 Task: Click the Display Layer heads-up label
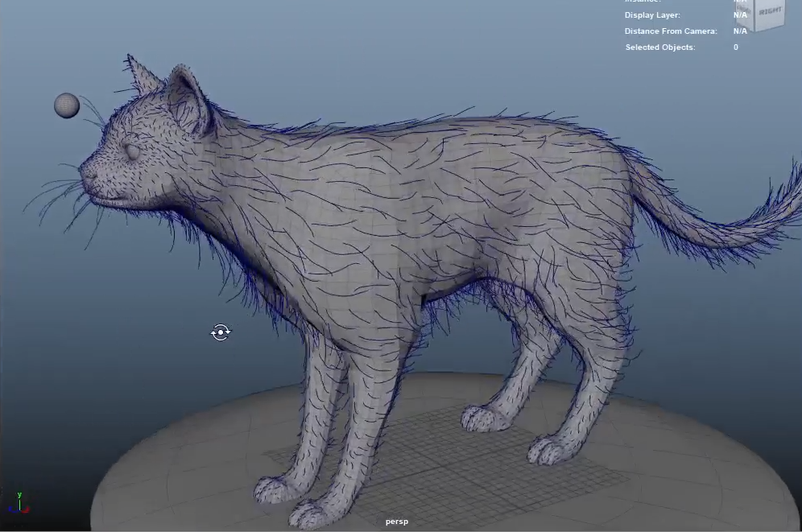652,15
